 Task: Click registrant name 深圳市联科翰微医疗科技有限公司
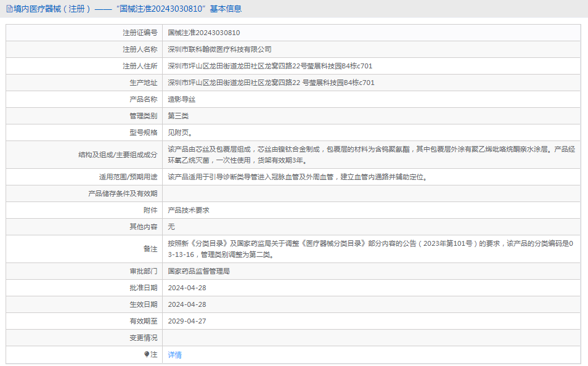tap(220, 49)
